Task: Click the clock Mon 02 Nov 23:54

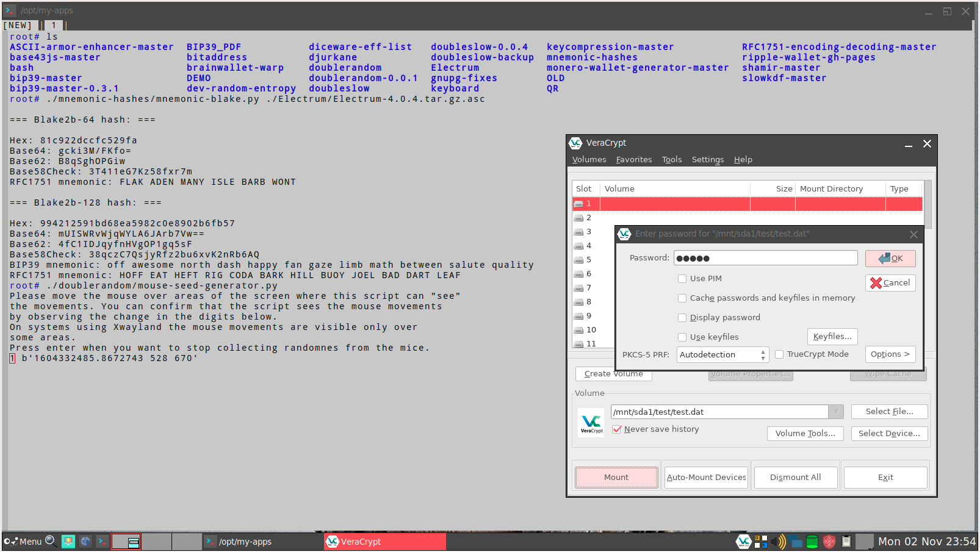Action: 926,542
